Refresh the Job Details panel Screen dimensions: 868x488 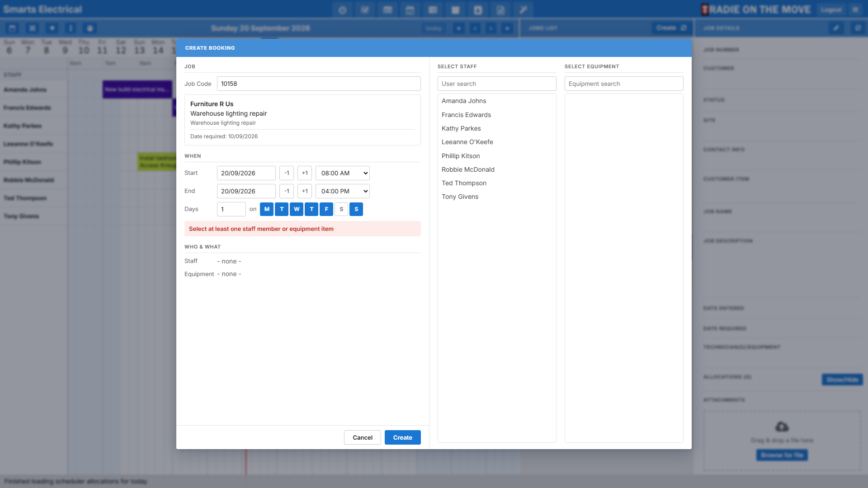(858, 28)
